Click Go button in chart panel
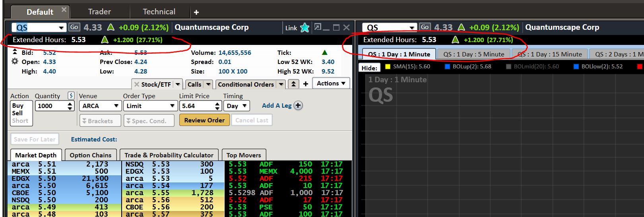 (425, 27)
